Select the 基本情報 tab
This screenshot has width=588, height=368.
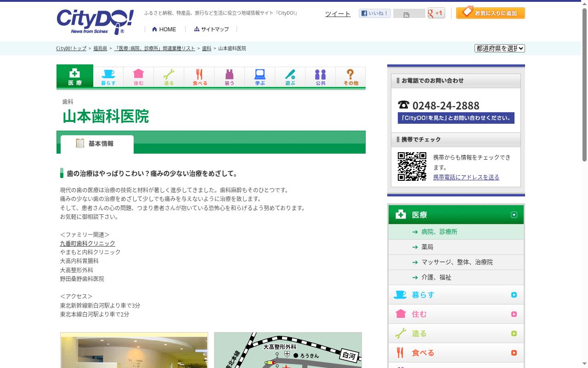[x=97, y=144]
